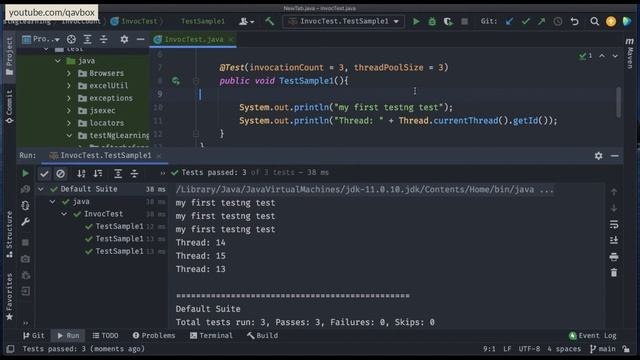Collapse the java folder in project tree
Viewport: 640px width, 360px height.
coord(58,61)
